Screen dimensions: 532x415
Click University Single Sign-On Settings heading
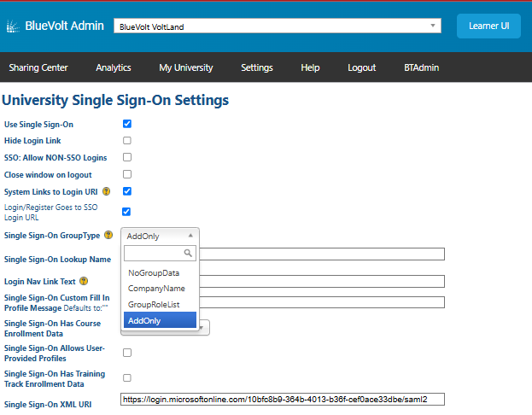click(x=115, y=100)
